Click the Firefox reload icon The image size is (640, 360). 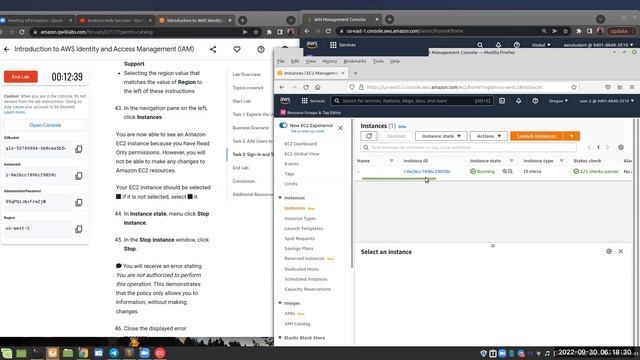pyautogui.click(x=306, y=87)
